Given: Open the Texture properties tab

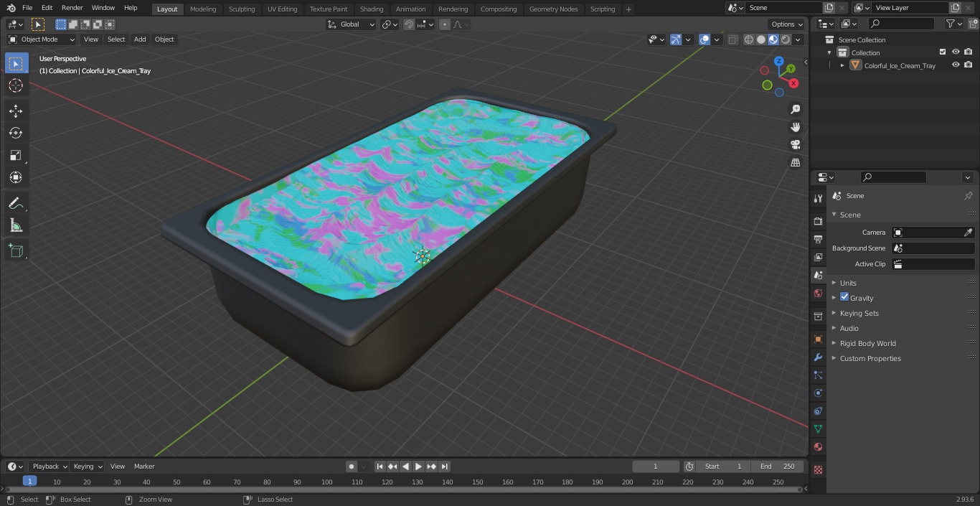Looking at the screenshot, I should tap(818, 469).
